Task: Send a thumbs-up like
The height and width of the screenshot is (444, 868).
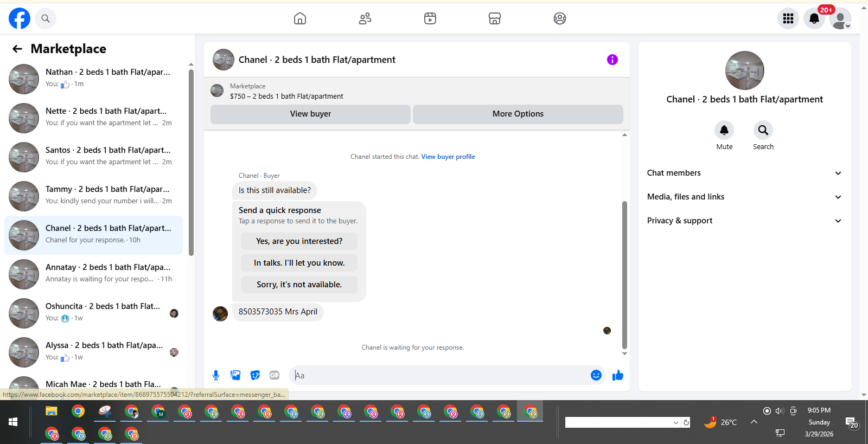Action: click(x=618, y=375)
